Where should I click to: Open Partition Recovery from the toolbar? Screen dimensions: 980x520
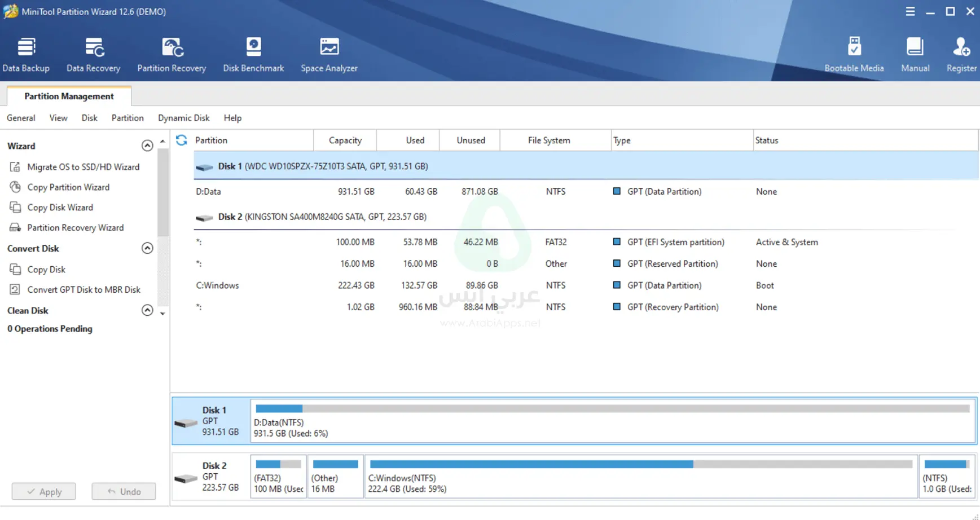point(172,55)
